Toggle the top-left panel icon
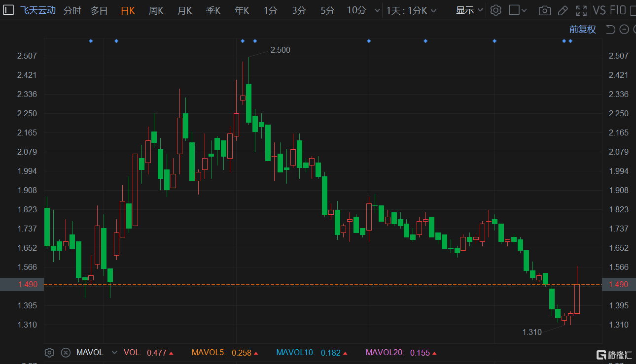This screenshot has height=364, width=636. pyautogui.click(x=8, y=10)
